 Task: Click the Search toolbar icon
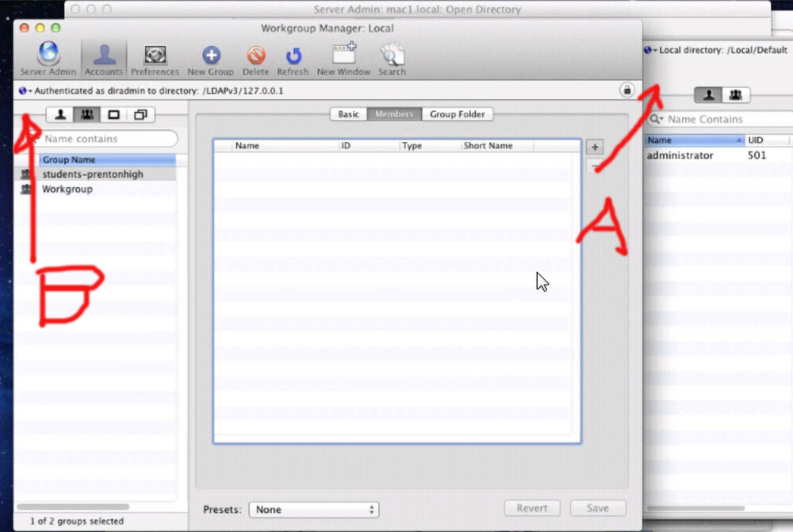tap(392, 59)
